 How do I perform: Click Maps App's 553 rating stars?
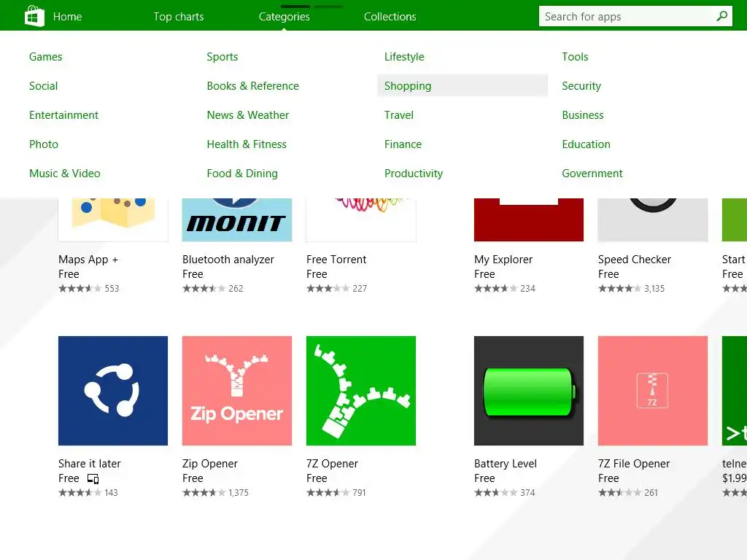pyautogui.click(x=80, y=289)
